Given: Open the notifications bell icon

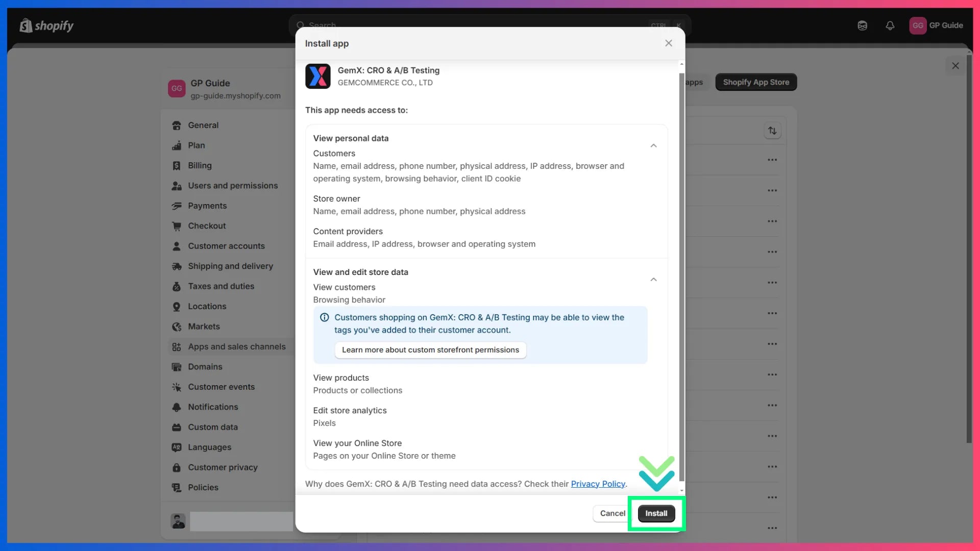Looking at the screenshot, I should point(890,26).
